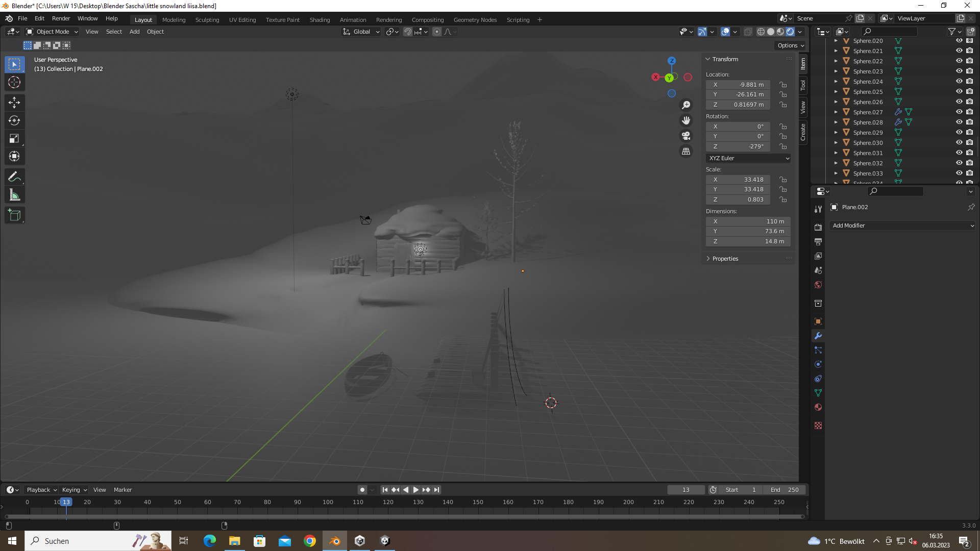980x551 pixels.
Task: Select the Transform tool
Action: click(14, 156)
